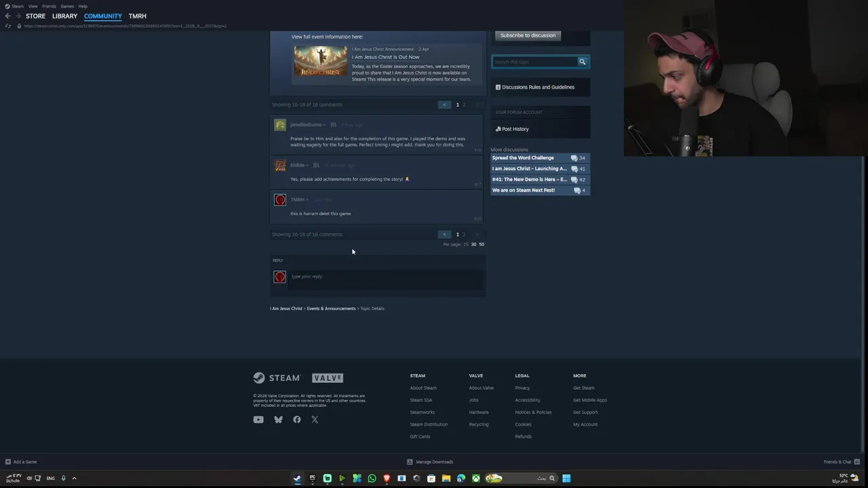Open the LIBRARY tab
Viewport: 868px width, 488px height.
coord(64,16)
